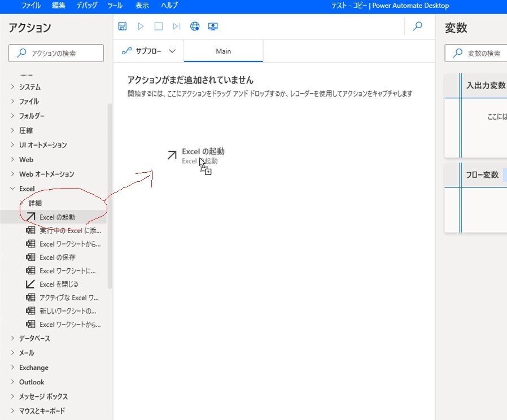The width and height of the screenshot is (507, 420).
Task: Select 実行中の Excel に添... action
Action: tap(53, 230)
